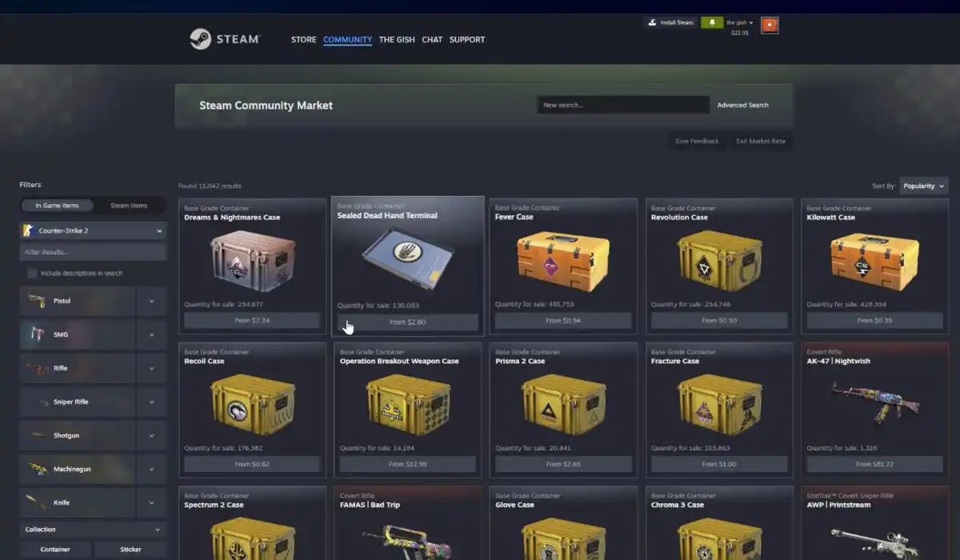Open the Recoil Case image
Screen dimensions: 960x560
[x=253, y=405]
